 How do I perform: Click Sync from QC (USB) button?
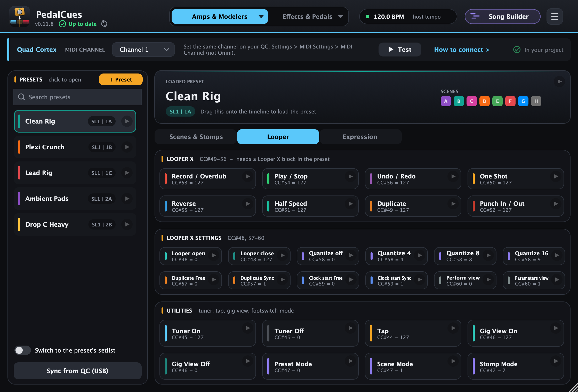(x=78, y=371)
